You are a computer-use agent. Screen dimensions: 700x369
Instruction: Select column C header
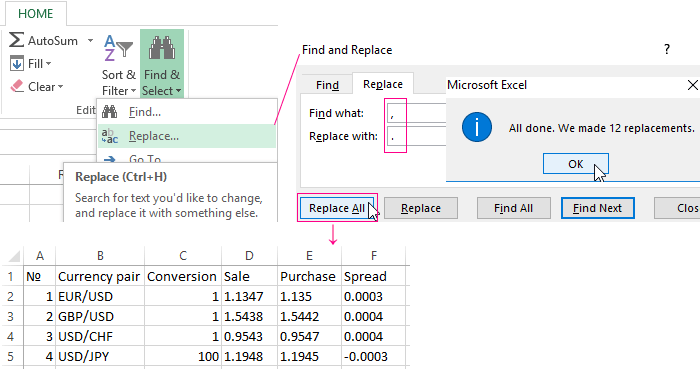183,256
